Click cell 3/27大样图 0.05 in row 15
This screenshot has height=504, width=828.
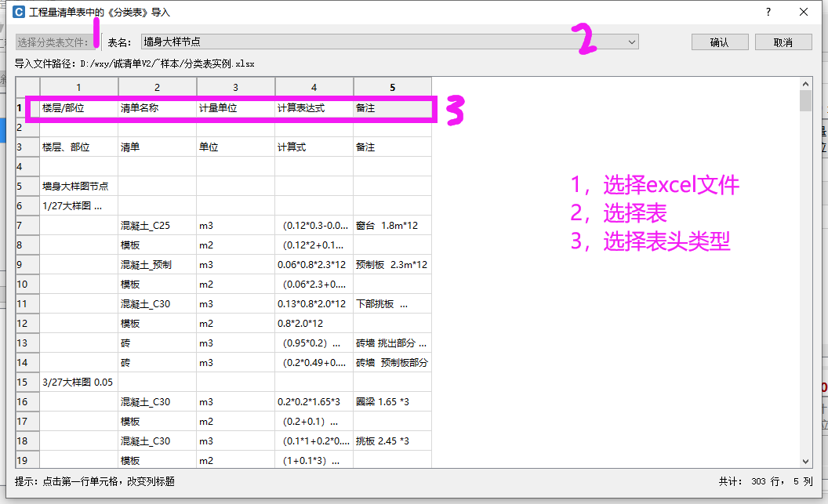coord(78,382)
